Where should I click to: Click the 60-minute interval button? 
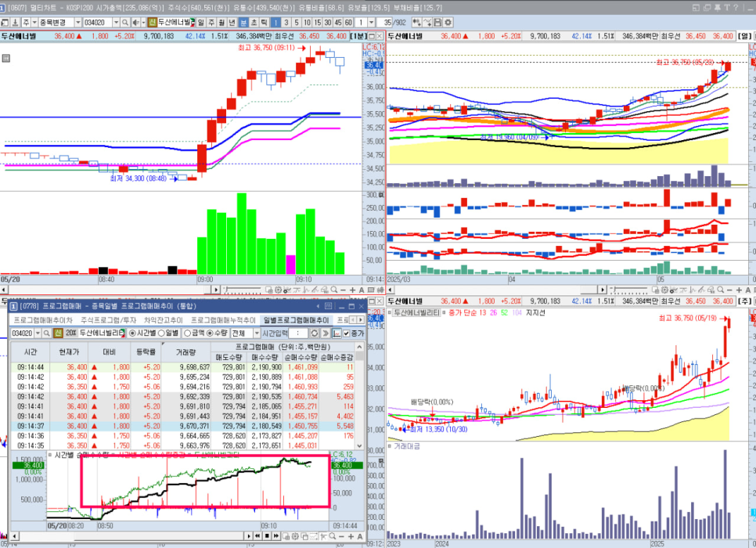coord(348,23)
